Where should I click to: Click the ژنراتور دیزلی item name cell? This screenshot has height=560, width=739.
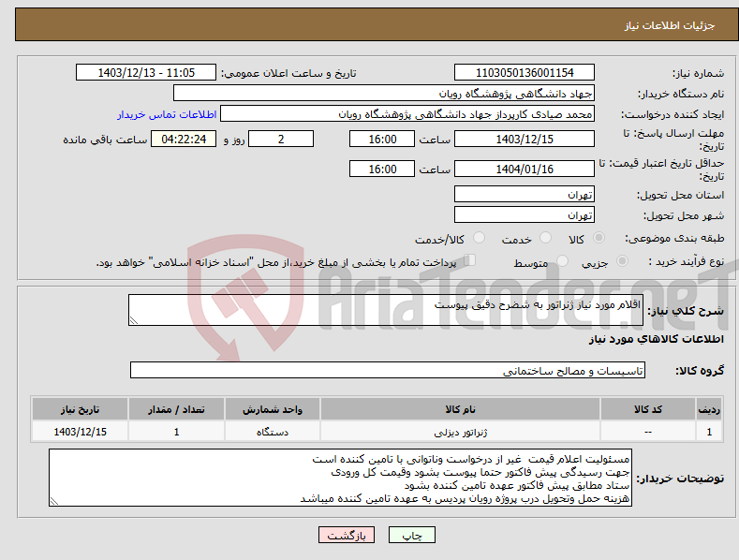point(460,432)
